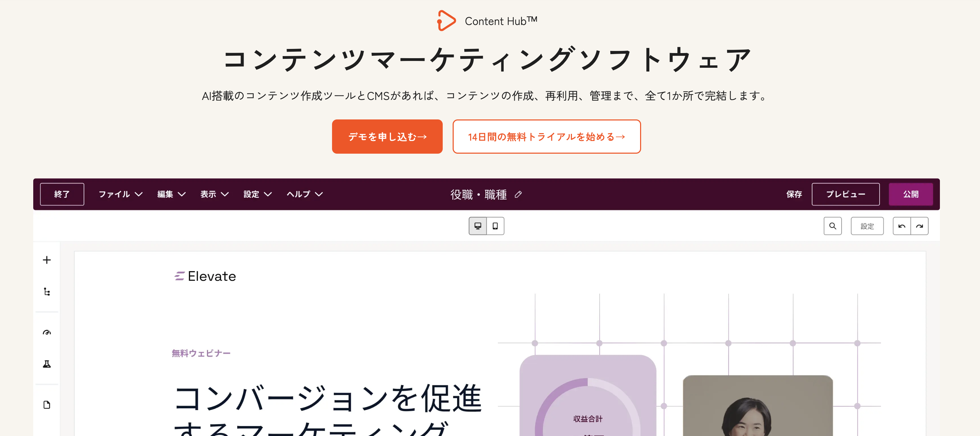Click the 公開 publish button
Viewport: 980px width, 436px height.
coord(911,194)
